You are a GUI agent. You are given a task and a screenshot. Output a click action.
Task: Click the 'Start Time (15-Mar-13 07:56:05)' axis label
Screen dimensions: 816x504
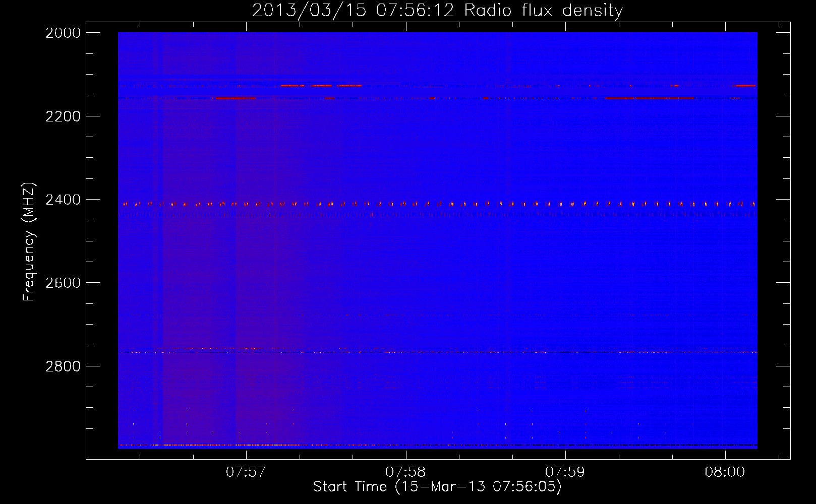click(x=437, y=487)
